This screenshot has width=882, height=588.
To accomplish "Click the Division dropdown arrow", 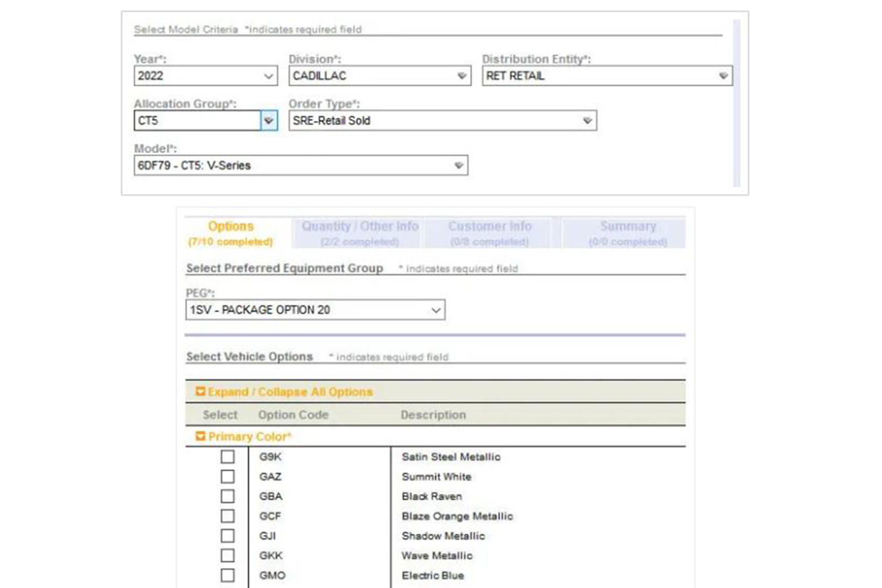I will [462, 76].
